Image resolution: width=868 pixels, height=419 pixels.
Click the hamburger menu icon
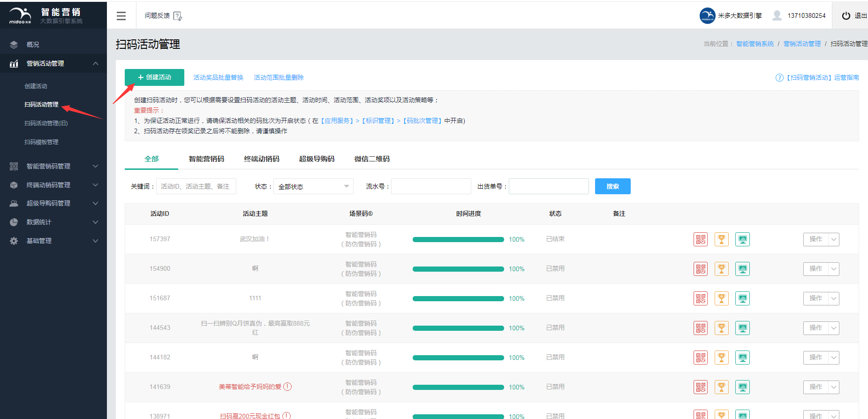tap(121, 16)
